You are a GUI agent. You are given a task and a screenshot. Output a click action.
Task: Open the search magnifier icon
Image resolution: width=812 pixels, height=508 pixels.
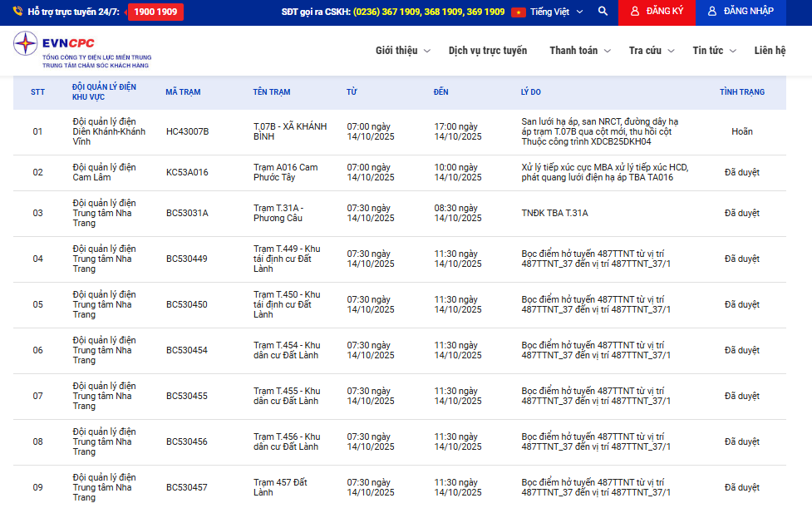(x=603, y=12)
